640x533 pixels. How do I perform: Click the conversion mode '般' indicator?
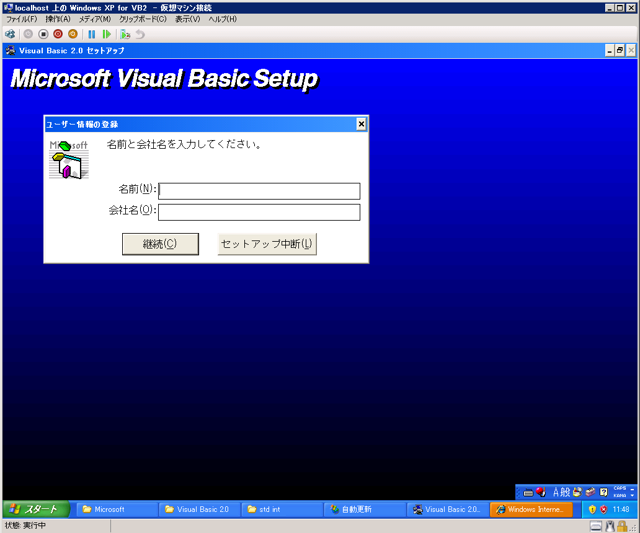click(x=565, y=492)
